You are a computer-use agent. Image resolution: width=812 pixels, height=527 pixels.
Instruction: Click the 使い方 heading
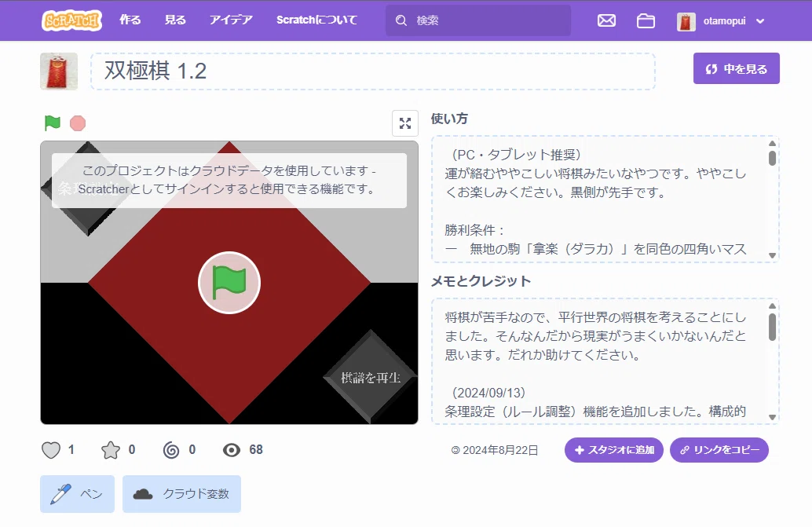pyautogui.click(x=449, y=119)
